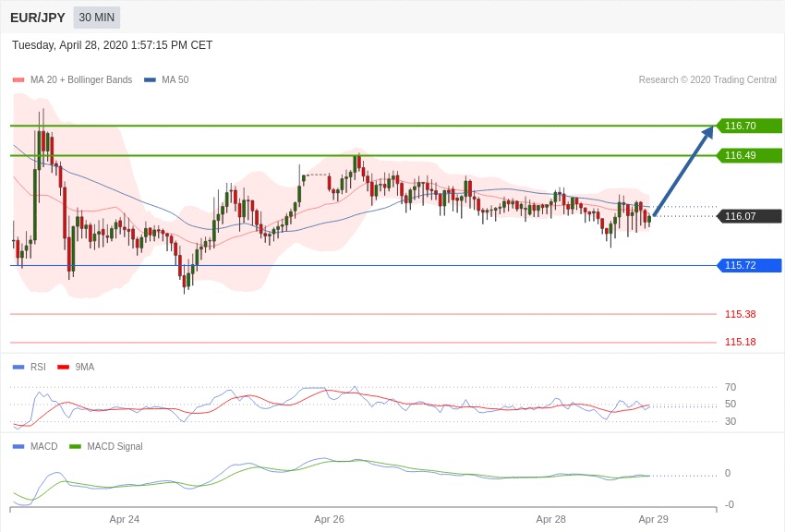Click the RSI legend label

38,367
